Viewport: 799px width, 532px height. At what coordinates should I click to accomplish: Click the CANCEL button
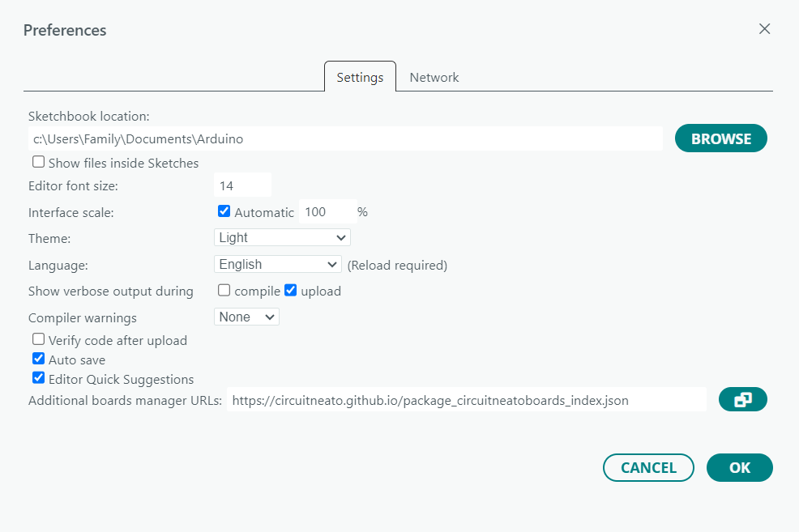point(648,467)
